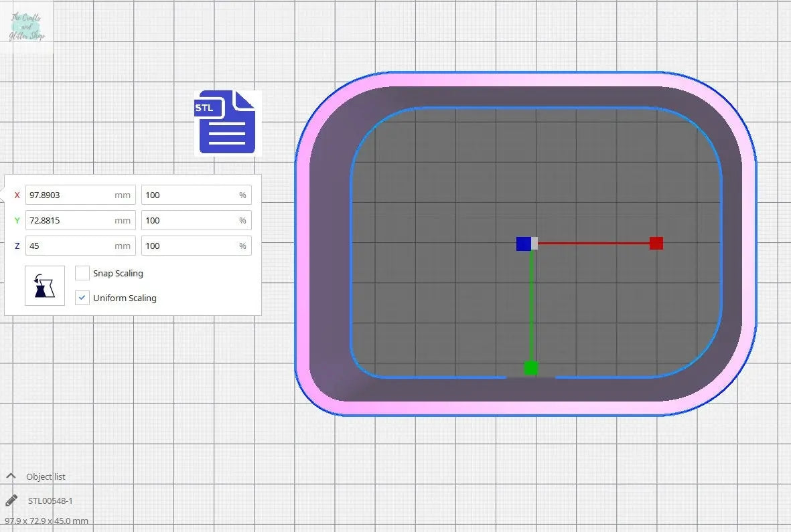Expand the Object list chevron
791x532 pixels.
[11, 476]
